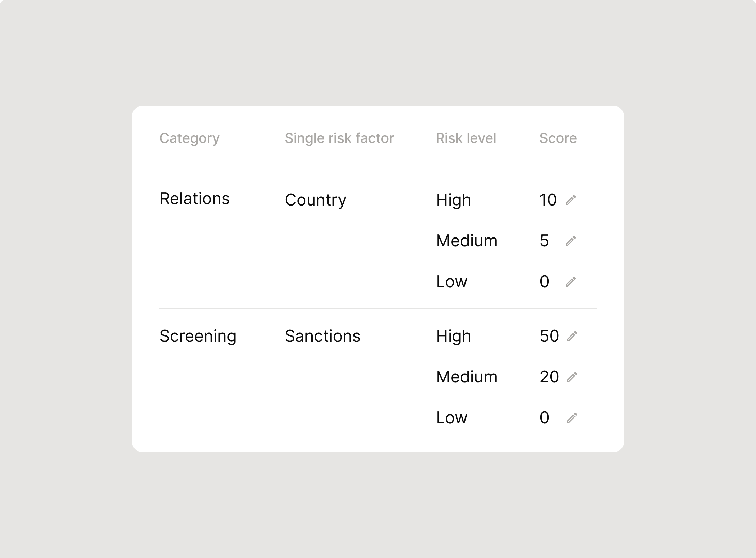Click the Single risk factor header

[x=339, y=138]
